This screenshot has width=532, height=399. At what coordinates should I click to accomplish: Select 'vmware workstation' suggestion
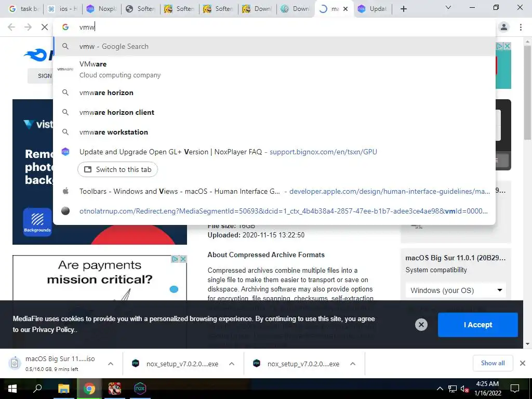click(274, 132)
